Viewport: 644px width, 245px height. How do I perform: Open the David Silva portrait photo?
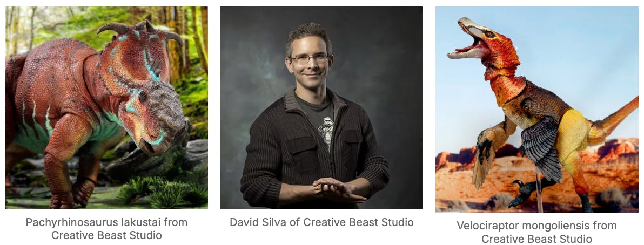(x=321, y=107)
